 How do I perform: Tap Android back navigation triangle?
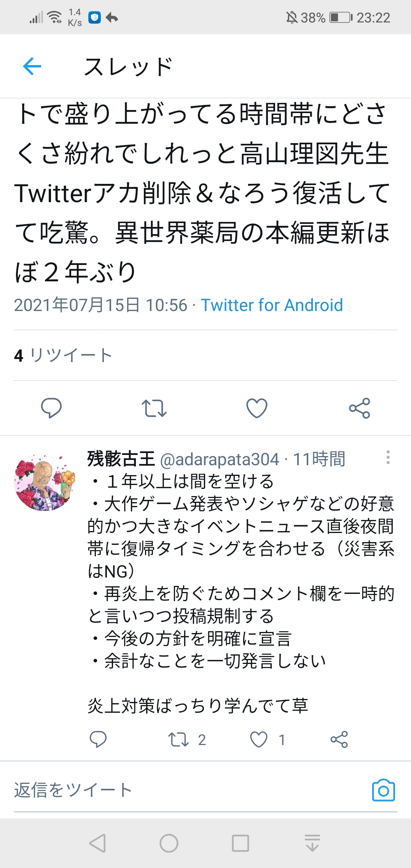97,843
